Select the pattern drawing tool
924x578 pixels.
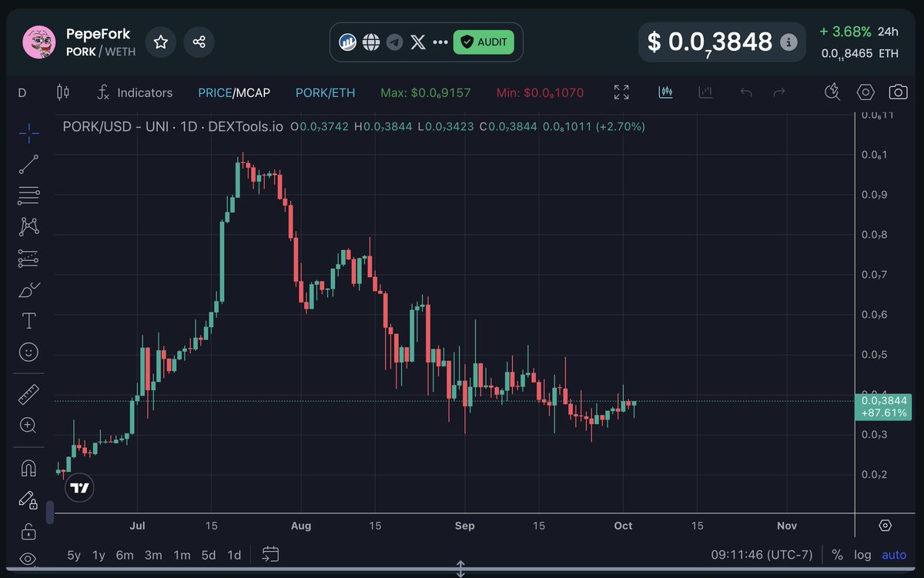[x=29, y=227]
